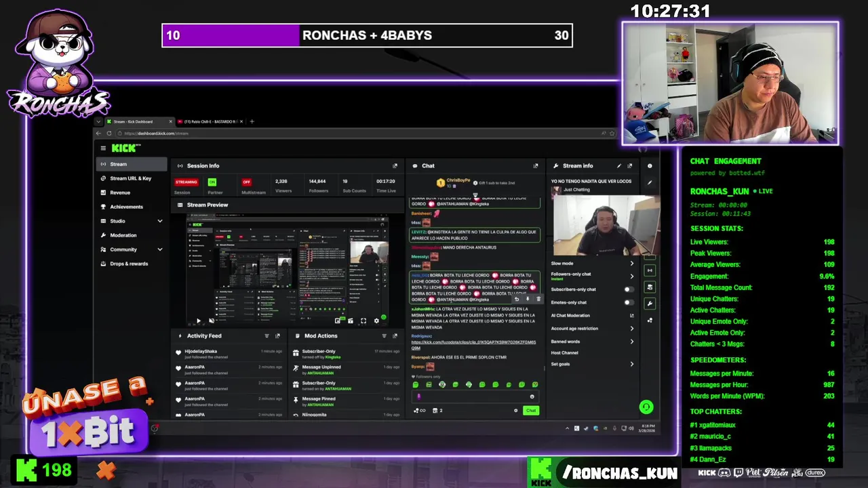Click the first emote in chat emote row
The height and width of the screenshot is (488, 868).
point(416,385)
